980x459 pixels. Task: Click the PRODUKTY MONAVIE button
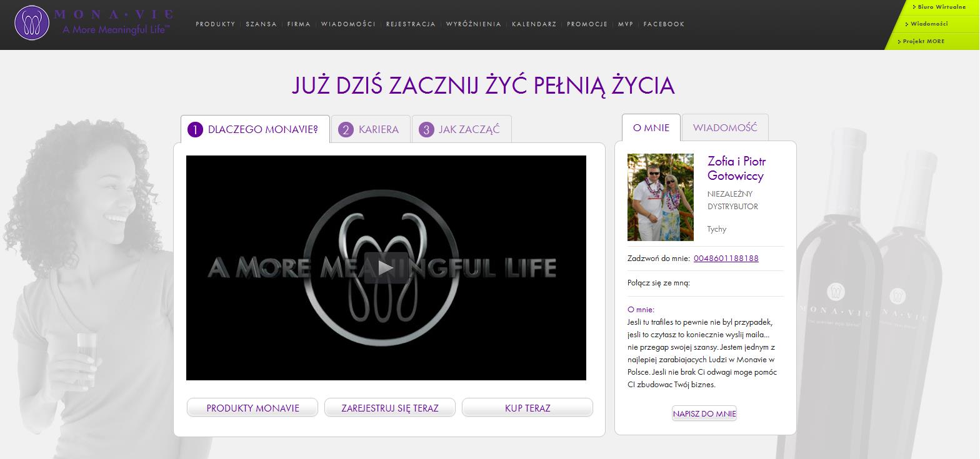tap(252, 408)
